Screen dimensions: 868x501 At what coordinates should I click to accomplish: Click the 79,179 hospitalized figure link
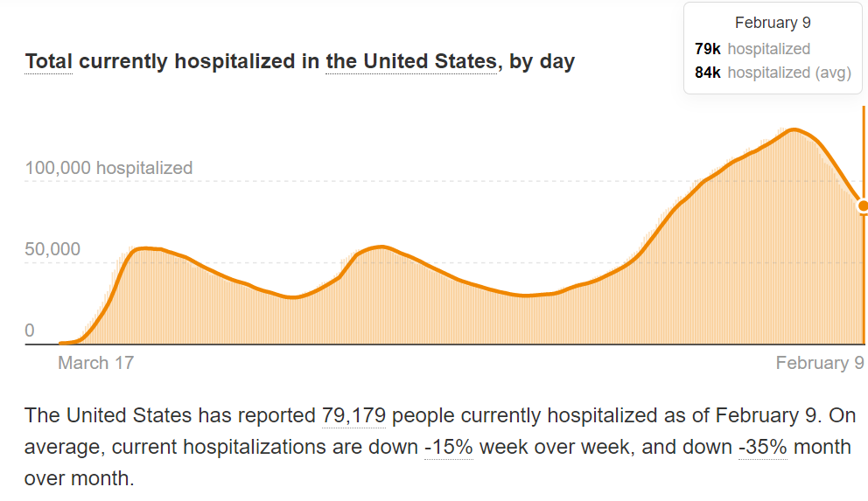coord(354,415)
